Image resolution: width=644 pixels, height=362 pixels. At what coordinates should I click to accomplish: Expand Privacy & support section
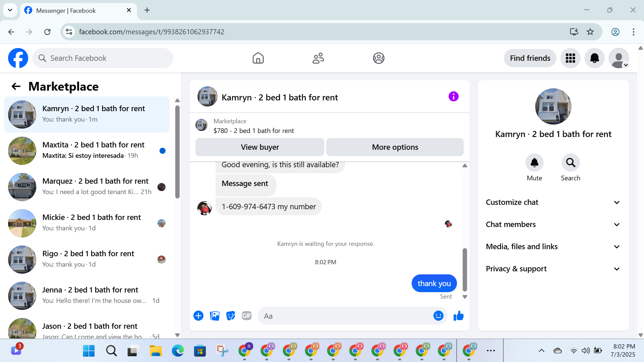point(553,269)
